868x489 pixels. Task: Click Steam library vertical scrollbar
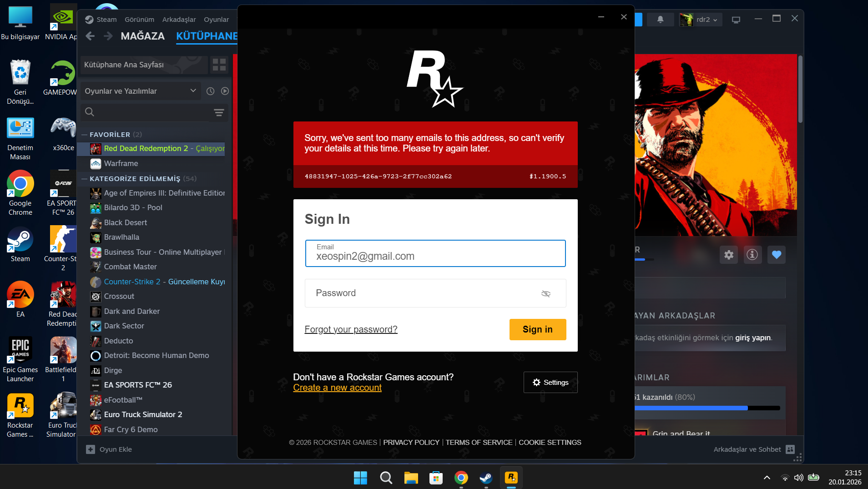pos(800,89)
